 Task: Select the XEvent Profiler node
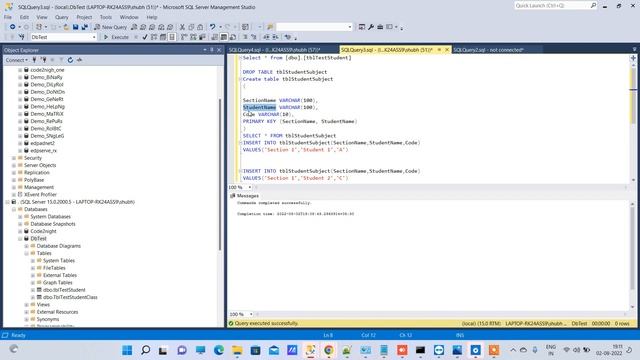(x=40, y=195)
